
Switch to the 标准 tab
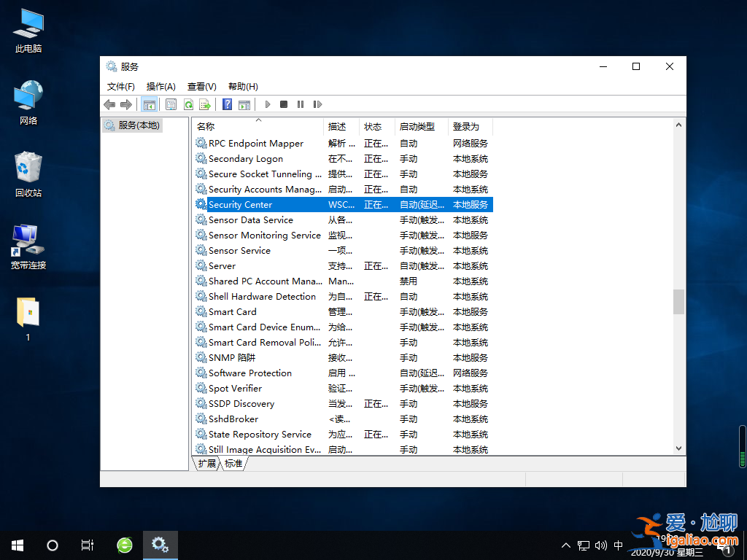coord(232,462)
